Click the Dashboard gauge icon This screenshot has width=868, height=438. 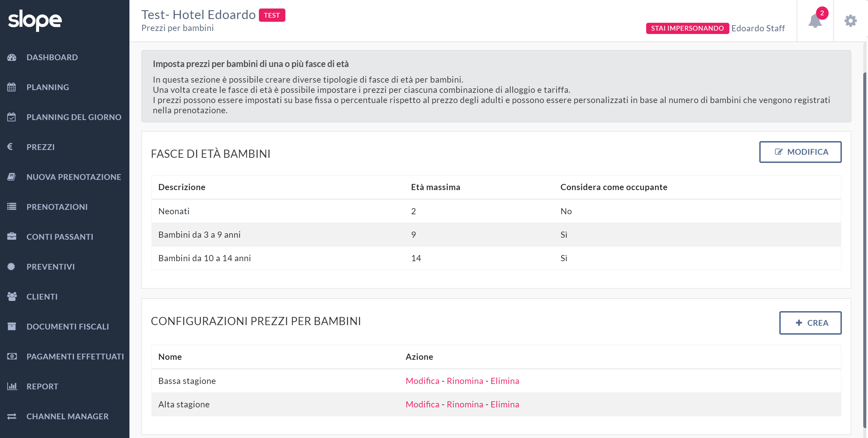12,57
